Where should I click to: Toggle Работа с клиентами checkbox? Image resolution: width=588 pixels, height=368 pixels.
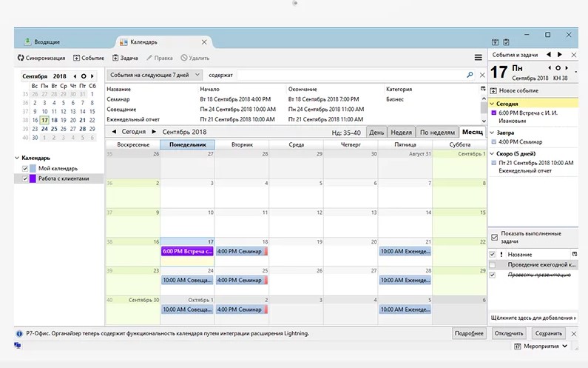click(25, 178)
